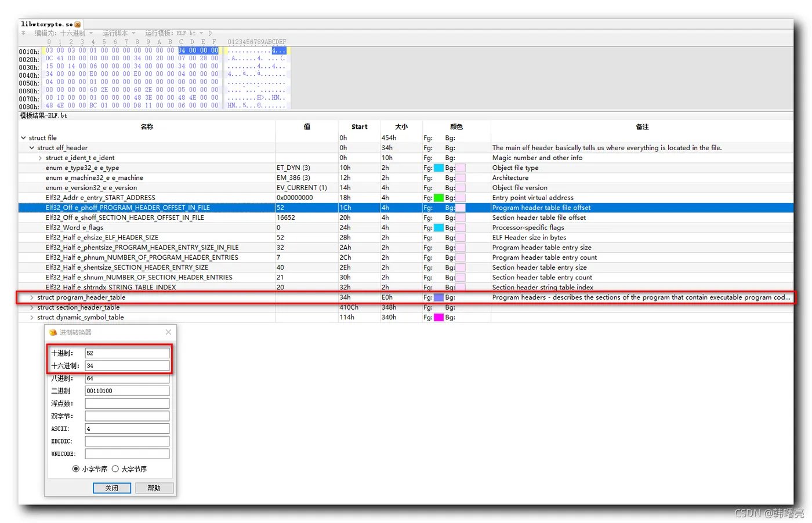The width and height of the screenshot is (812, 523).
Task: Click the 16652 value cell
Action: tap(307, 217)
